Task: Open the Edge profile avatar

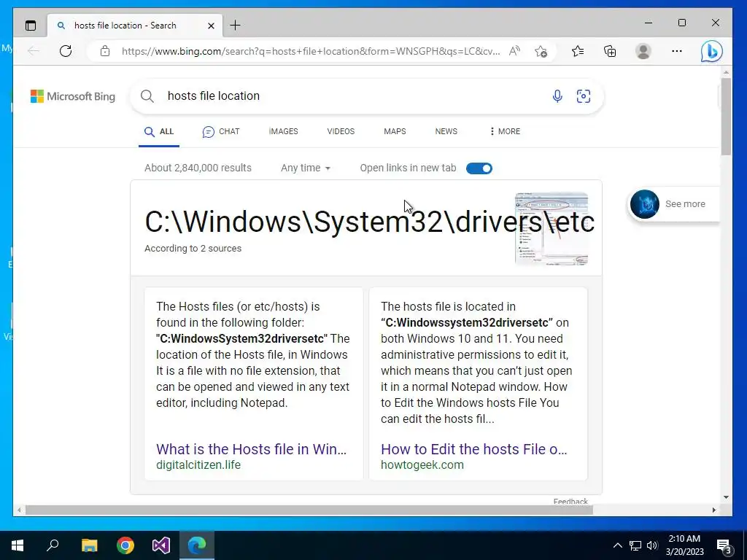Action: 643,51
